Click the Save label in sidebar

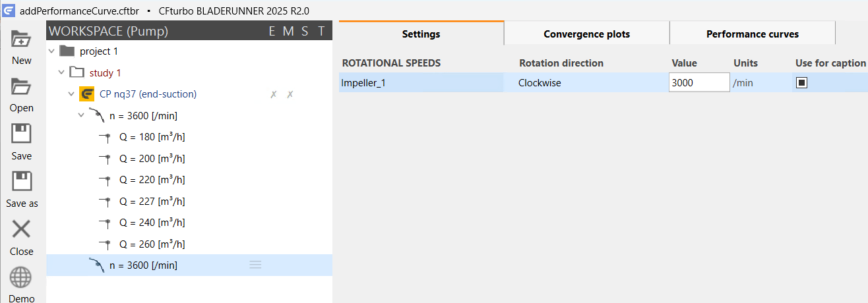22,156
